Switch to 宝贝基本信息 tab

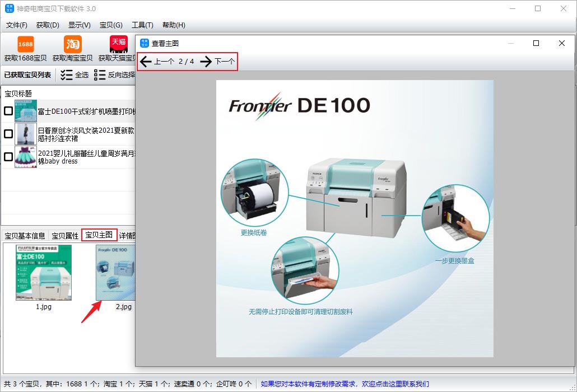(25, 236)
